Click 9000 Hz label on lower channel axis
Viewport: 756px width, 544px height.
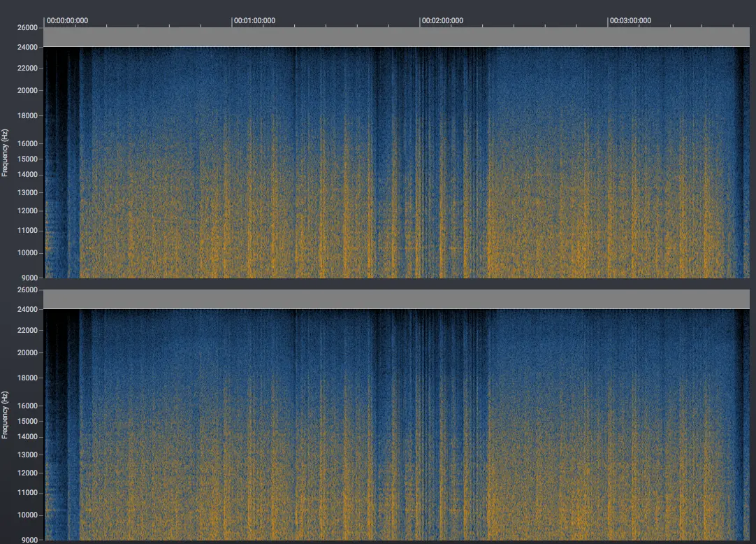click(29, 540)
